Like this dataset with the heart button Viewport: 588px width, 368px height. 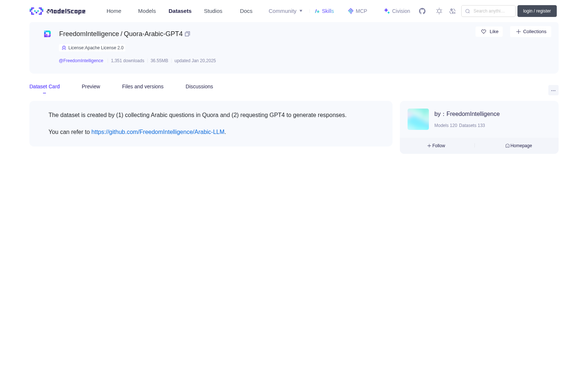coord(489,32)
